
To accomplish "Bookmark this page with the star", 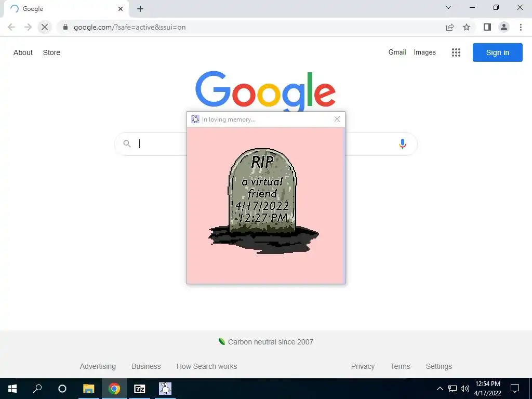I will [x=467, y=27].
